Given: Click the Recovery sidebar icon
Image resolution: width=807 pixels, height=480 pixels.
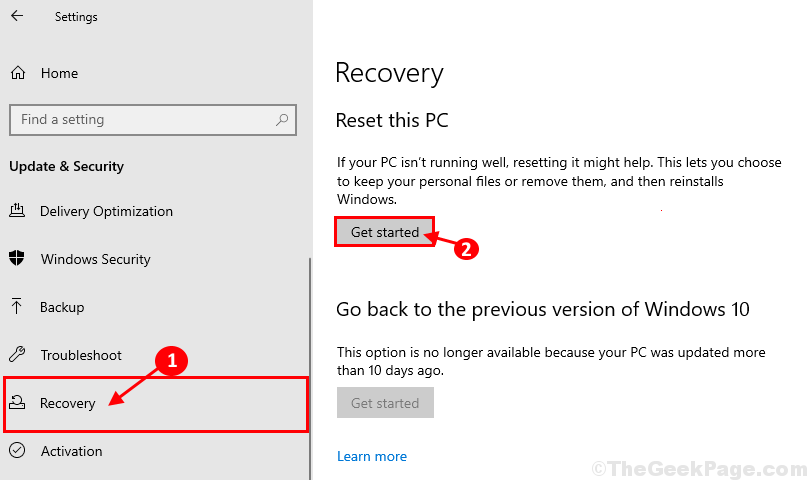Looking at the screenshot, I should [x=17, y=402].
